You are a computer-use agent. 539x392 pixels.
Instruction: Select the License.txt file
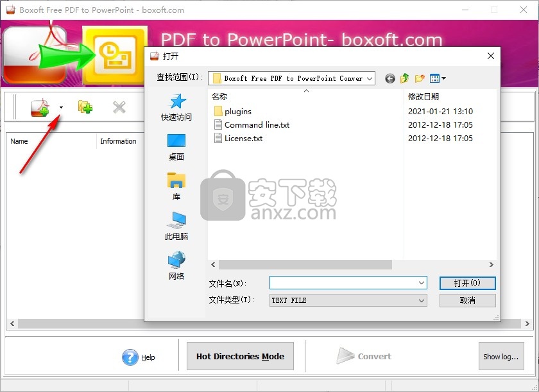pos(243,138)
